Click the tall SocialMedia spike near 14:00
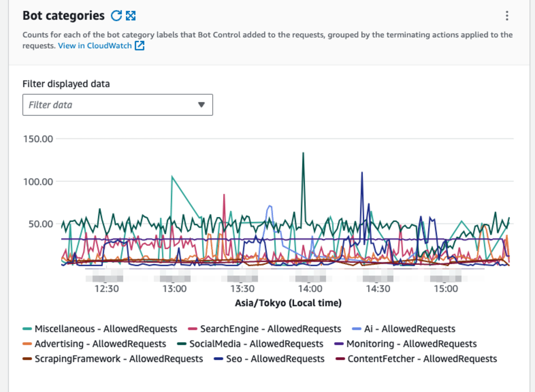The image size is (535, 392). tap(303, 153)
